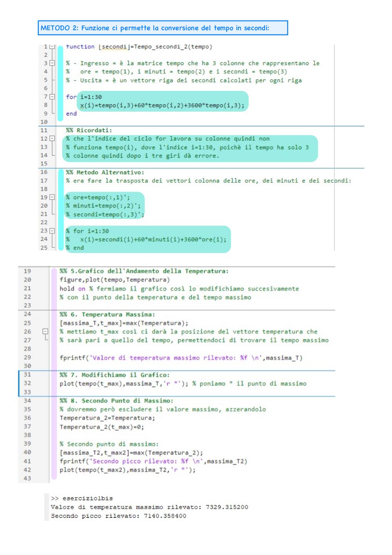Click the x(i)=tempo(i,3)+60*tempo(i,2) line
The height and width of the screenshot is (555, 392).
(x=162, y=105)
